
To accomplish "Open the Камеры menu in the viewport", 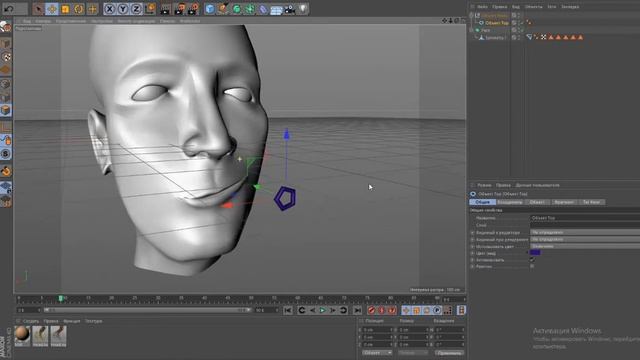I will (43, 21).
